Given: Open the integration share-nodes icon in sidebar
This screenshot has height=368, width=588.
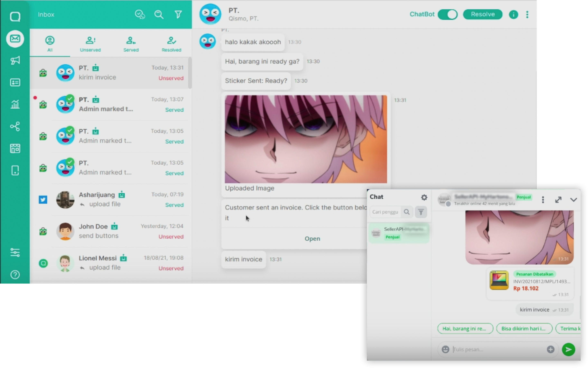Looking at the screenshot, I should tap(15, 126).
